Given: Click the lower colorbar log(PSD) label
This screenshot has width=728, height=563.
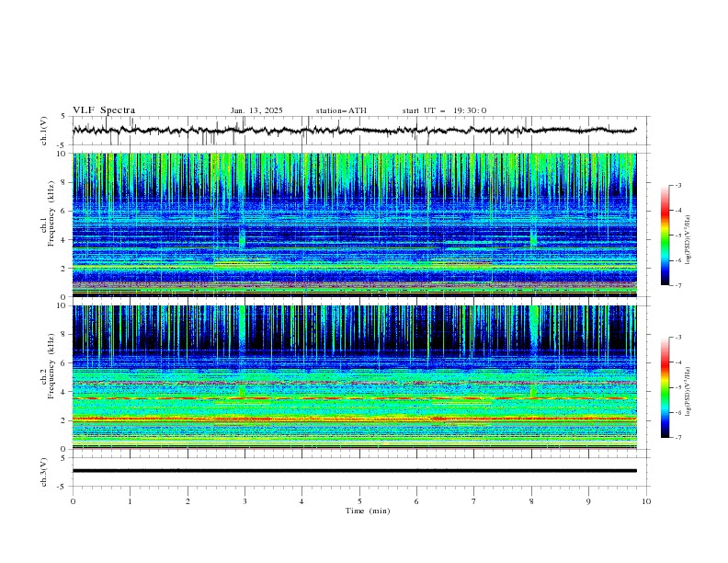Looking at the screenshot, I should pos(688,392).
